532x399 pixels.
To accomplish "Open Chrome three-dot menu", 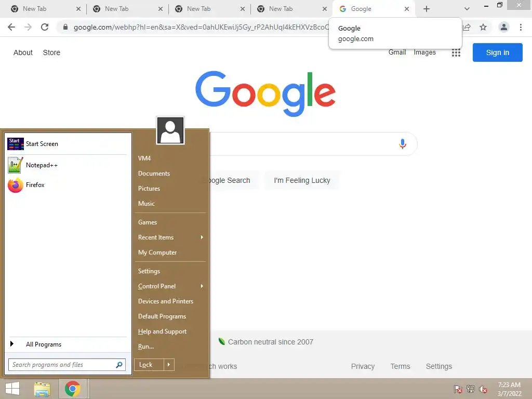I will coord(521,27).
